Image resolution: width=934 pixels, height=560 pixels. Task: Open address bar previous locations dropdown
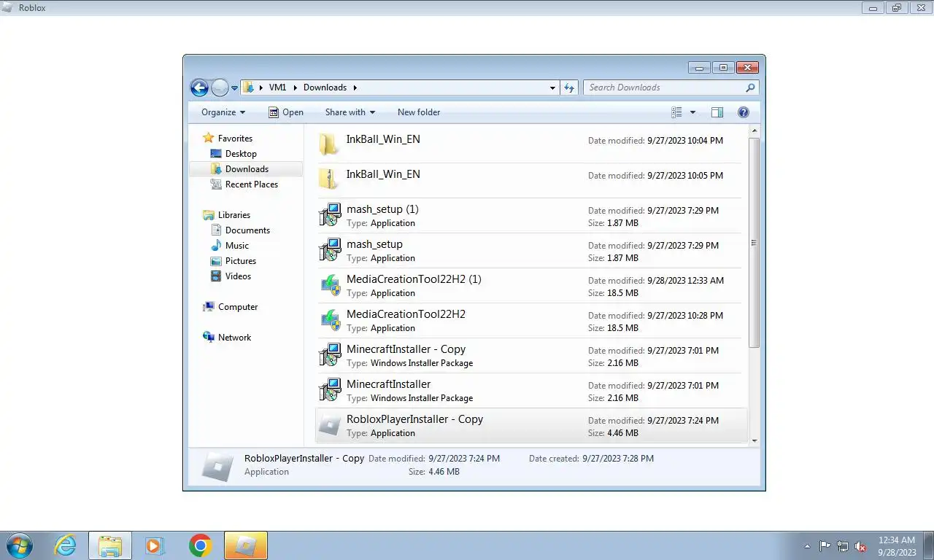[x=552, y=87]
